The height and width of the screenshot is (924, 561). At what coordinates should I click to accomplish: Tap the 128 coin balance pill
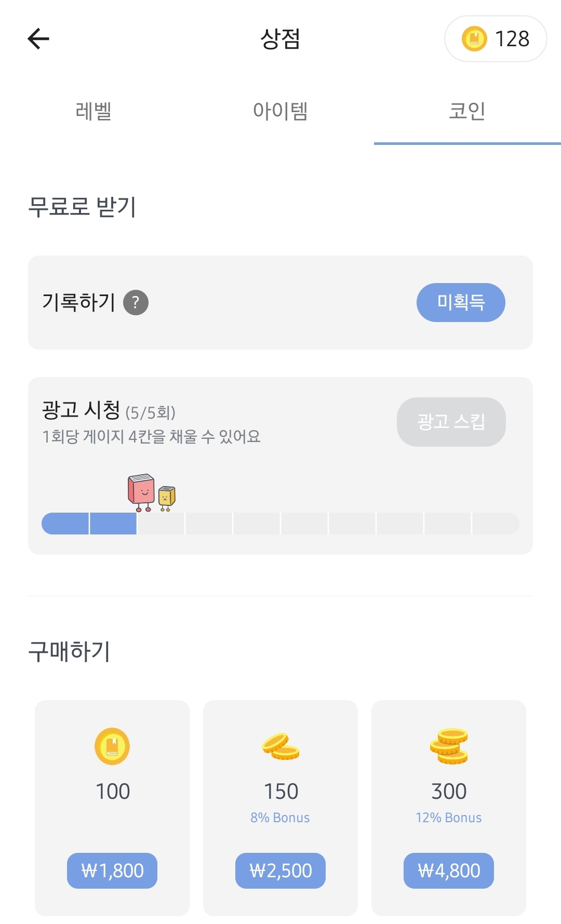[x=496, y=39]
